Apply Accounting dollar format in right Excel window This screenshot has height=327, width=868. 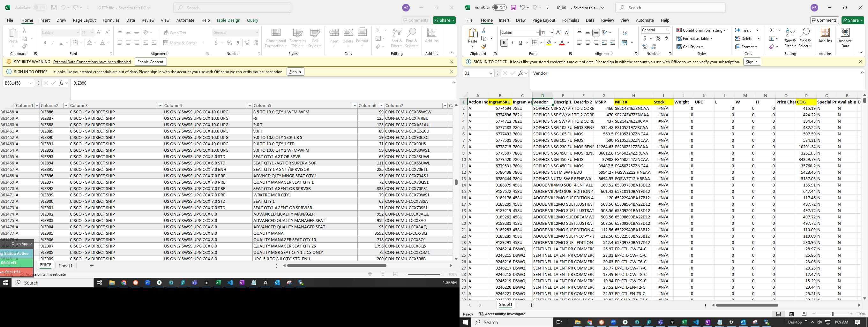[645, 38]
